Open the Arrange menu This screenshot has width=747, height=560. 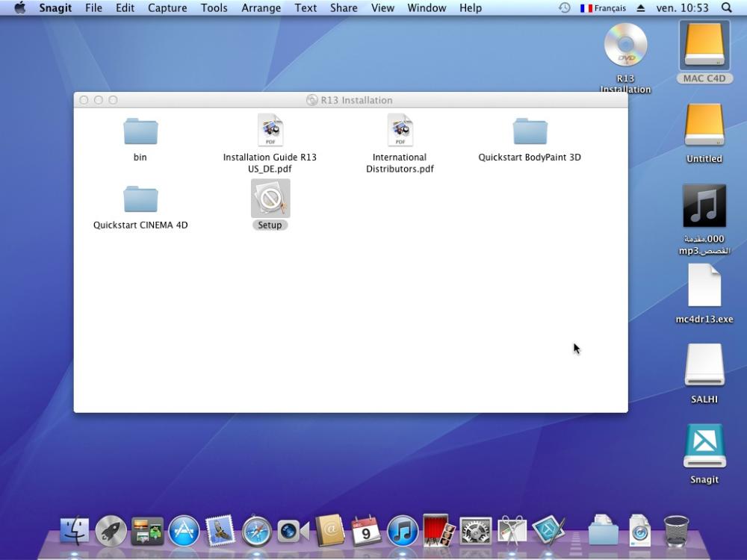261,7
